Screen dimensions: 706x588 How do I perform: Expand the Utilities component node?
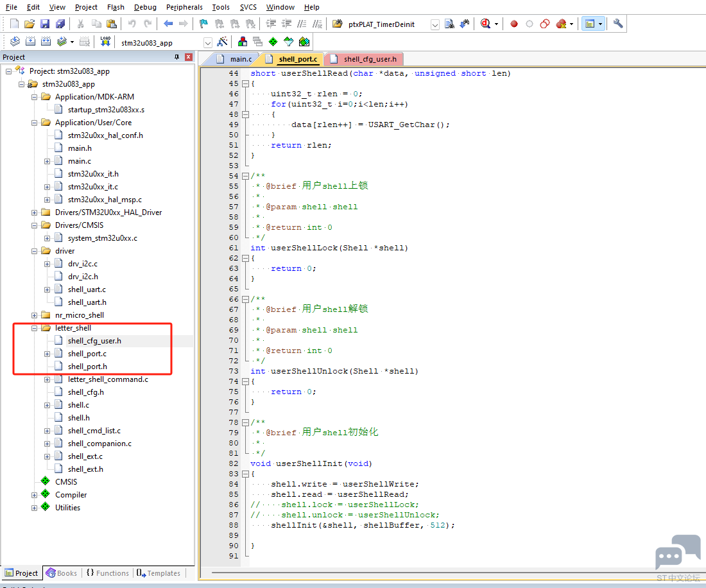point(34,508)
